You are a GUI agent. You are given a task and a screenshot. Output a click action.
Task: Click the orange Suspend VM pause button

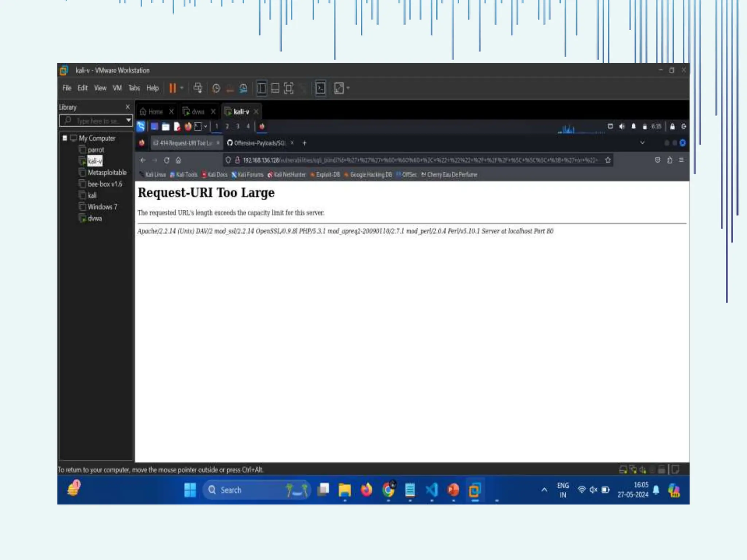point(173,88)
